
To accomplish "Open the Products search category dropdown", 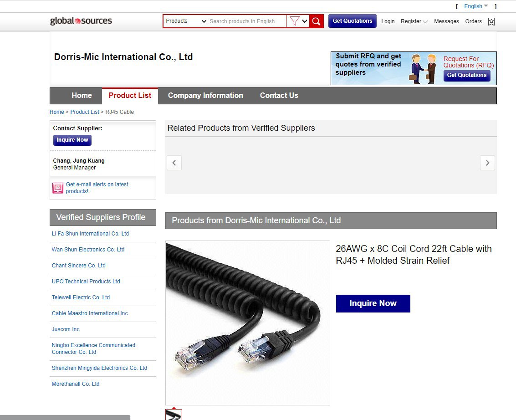I will [186, 21].
